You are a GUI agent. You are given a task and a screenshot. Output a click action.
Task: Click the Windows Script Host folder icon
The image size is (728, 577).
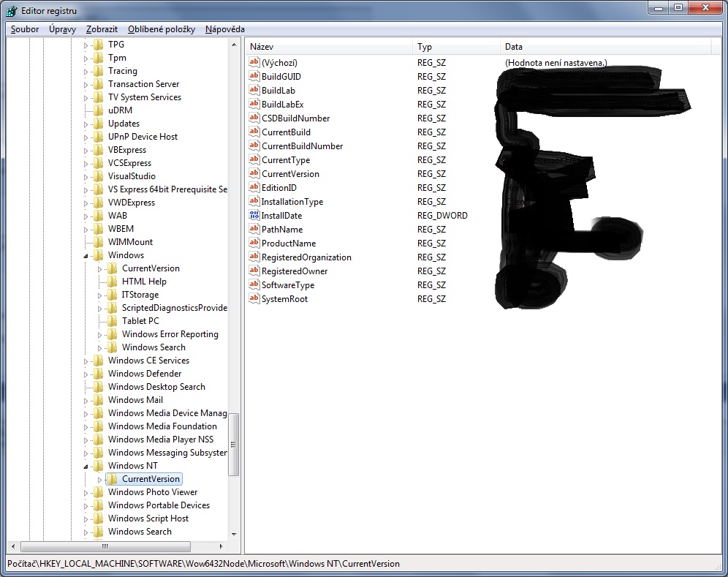pyautogui.click(x=99, y=518)
